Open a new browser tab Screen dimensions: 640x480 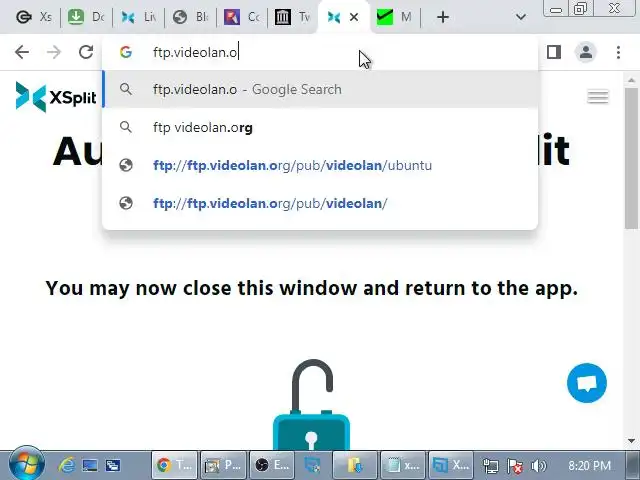coord(443,17)
